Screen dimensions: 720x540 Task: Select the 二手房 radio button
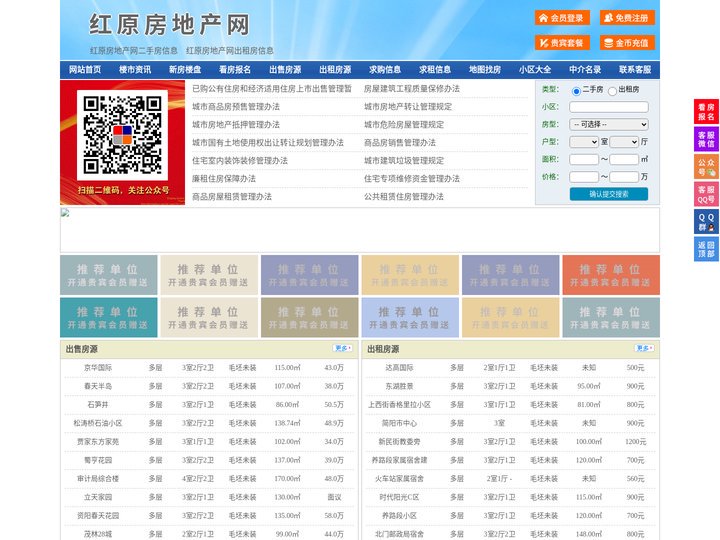click(576, 91)
